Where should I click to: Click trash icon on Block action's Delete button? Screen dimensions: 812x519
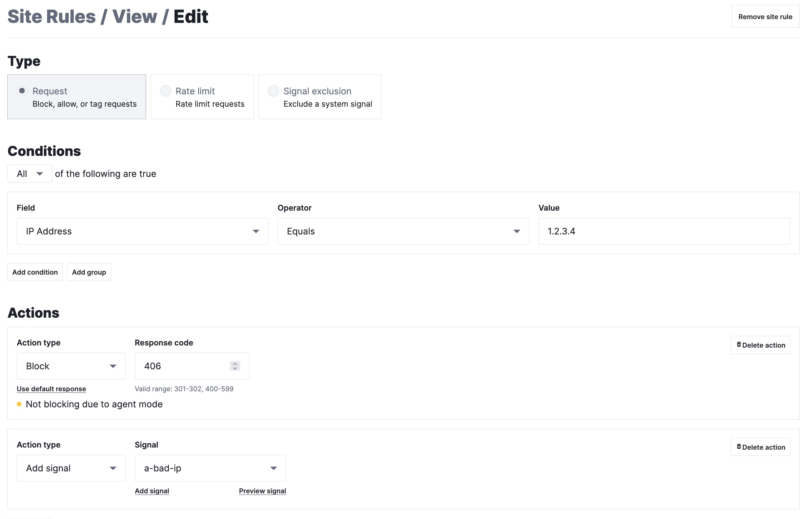point(738,345)
